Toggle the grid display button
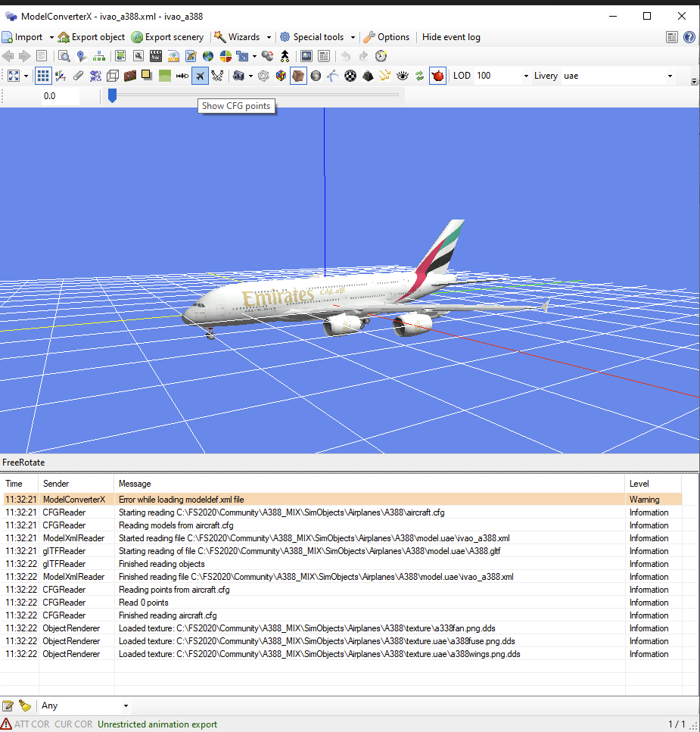 (x=43, y=76)
